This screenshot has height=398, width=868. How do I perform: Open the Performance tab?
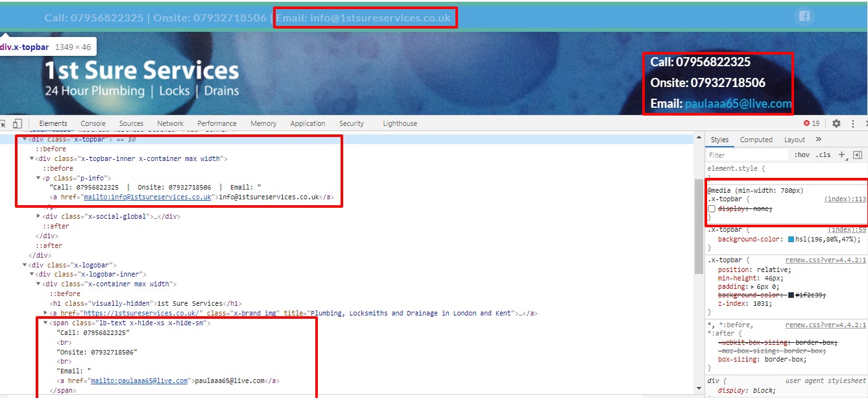(x=217, y=123)
